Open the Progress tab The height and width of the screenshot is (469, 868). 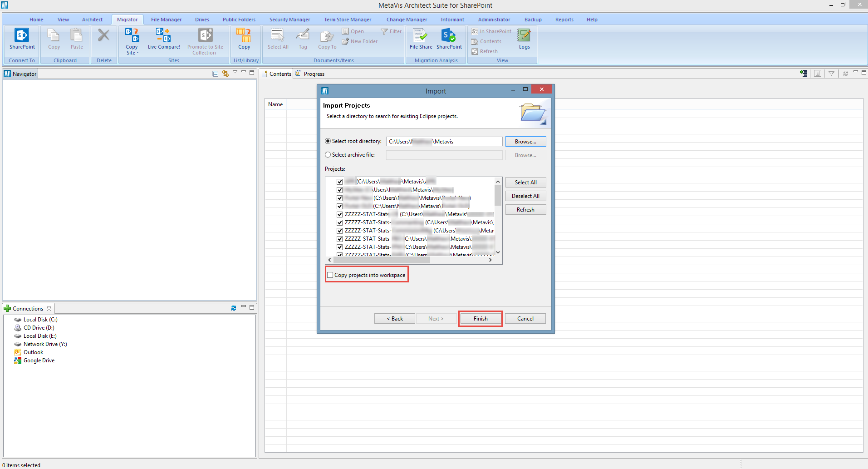[314, 74]
